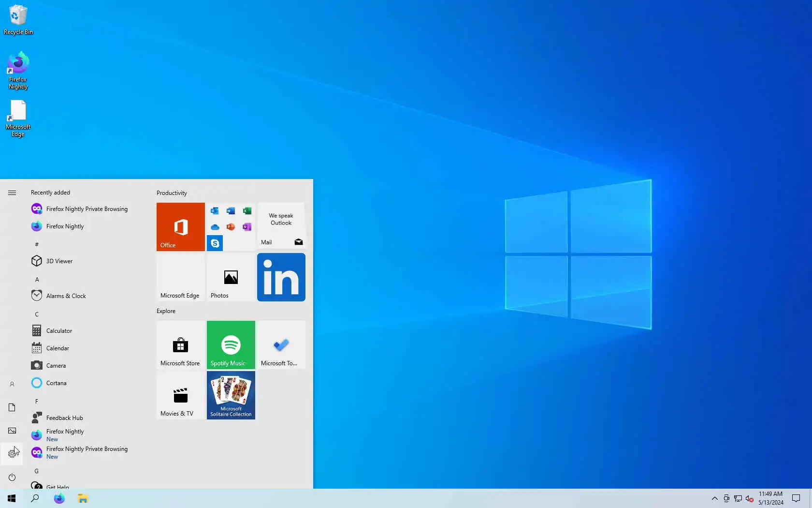This screenshot has width=812, height=508.
Task: Expand the Start menu hamburger navigation
Action: click(12, 193)
